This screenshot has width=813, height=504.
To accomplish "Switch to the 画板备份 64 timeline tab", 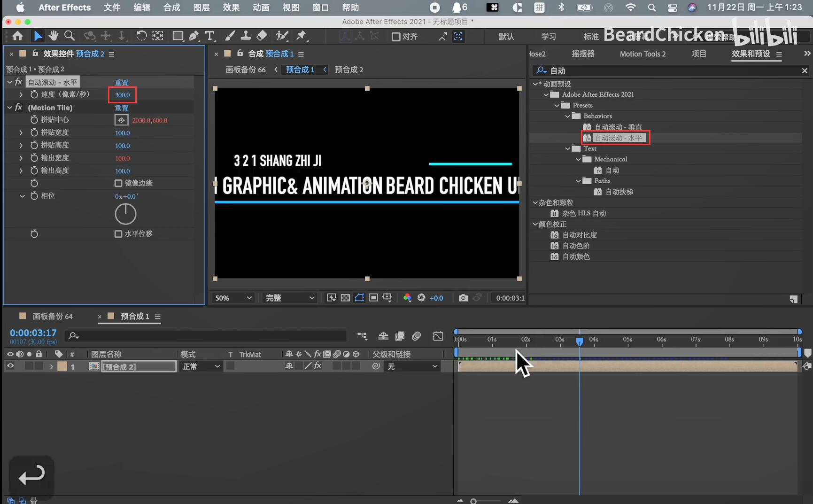I will point(52,316).
